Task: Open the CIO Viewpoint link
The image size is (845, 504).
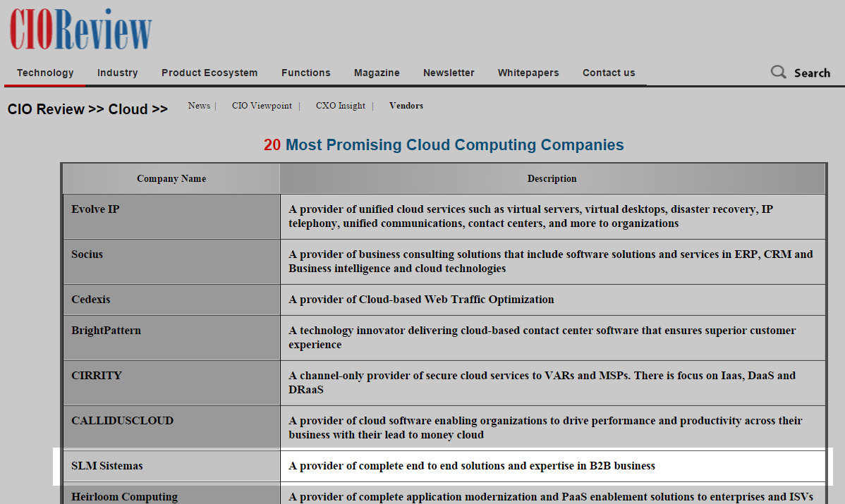Action: (x=262, y=106)
